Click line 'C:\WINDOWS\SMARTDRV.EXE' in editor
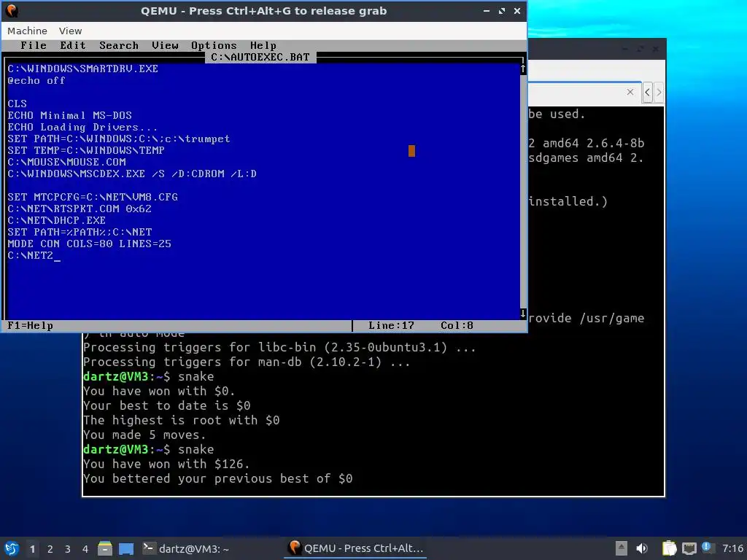This screenshot has height=560, width=747. (83, 69)
